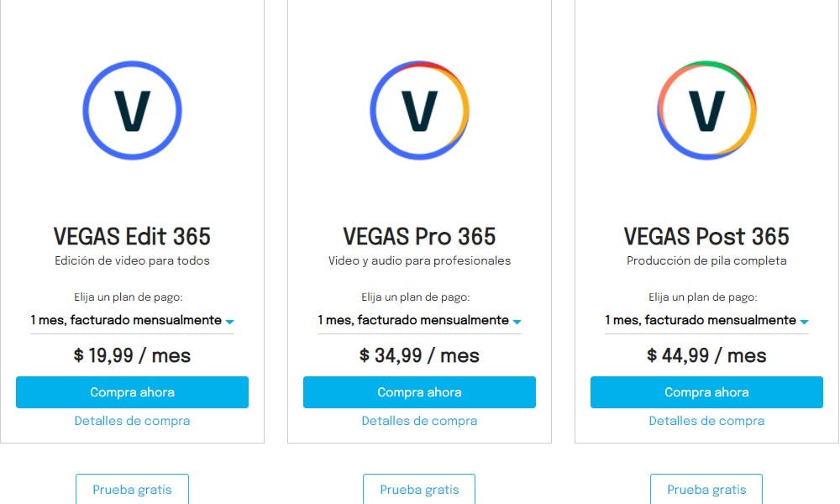Open Detalles de compra for VEGAS Post 365
The width and height of the screenshot is (840, 504).
706,420
